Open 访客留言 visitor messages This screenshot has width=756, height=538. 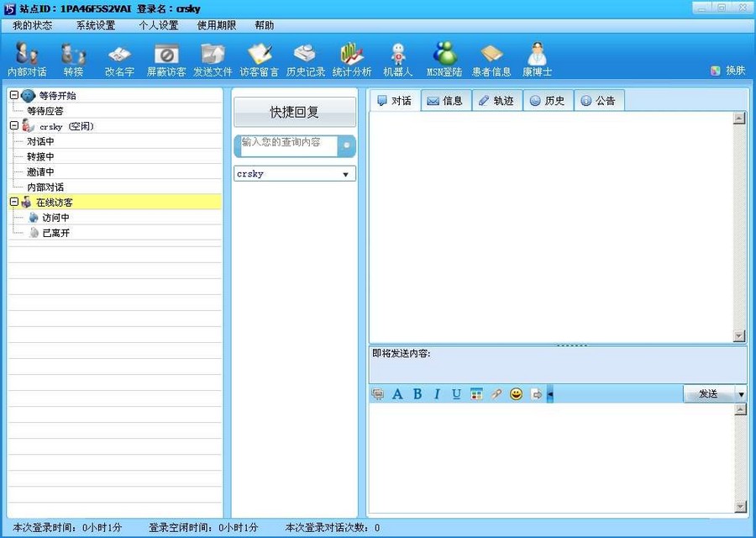pyautogui.click(x=259, y=60)
